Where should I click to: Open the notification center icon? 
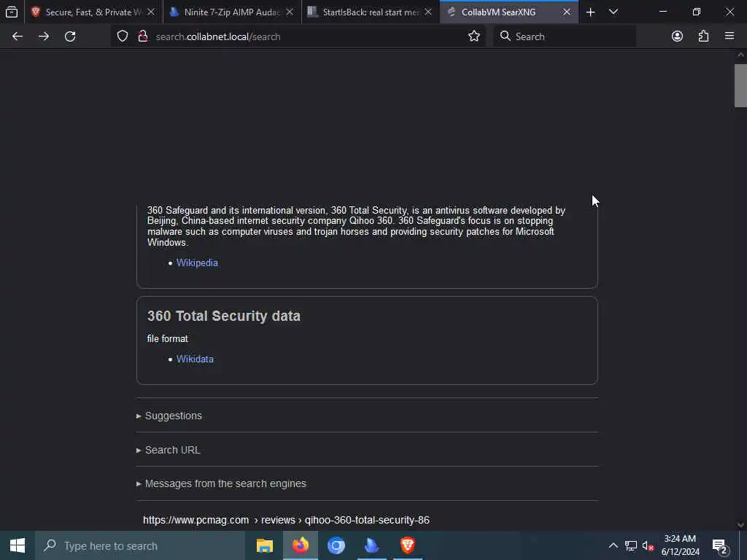point(720,546)
